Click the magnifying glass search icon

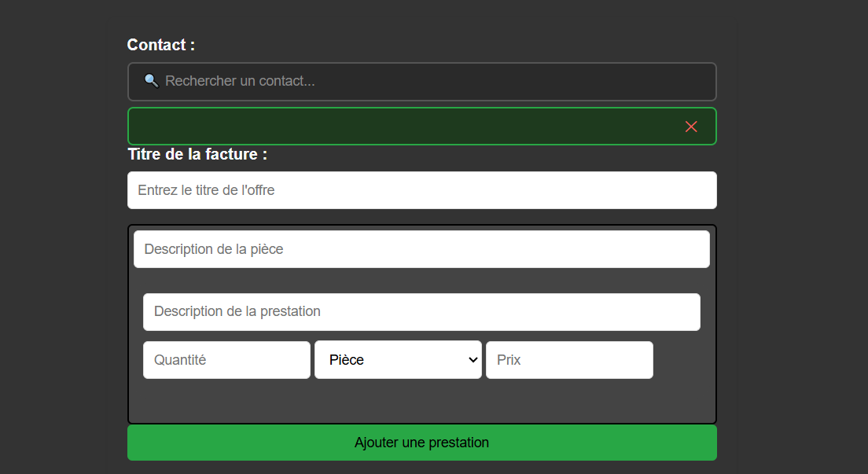(151, 81)
